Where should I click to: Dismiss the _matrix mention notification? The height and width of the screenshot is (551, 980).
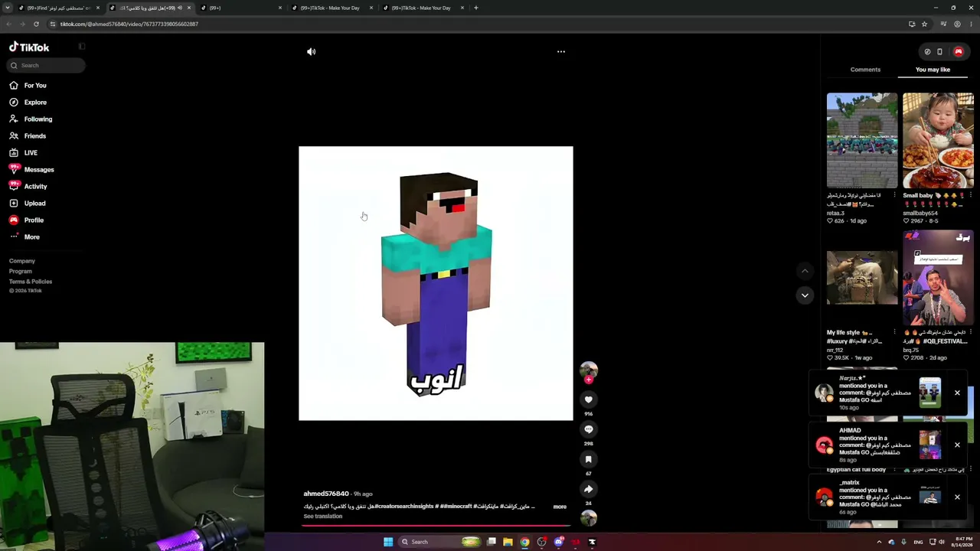[957, 497]
